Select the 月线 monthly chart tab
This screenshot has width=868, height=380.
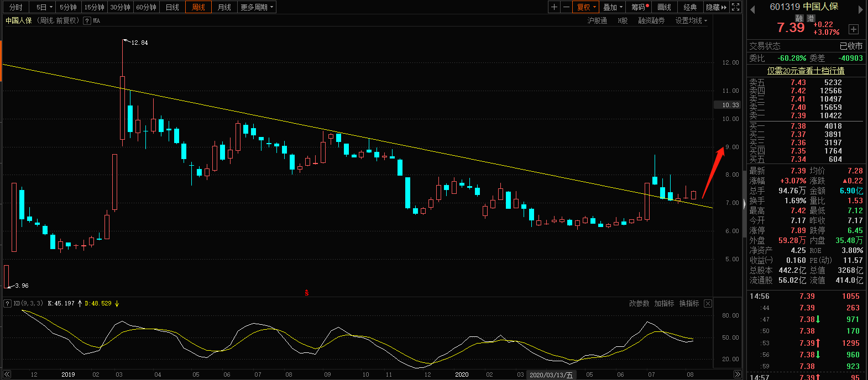click(224, 7)
